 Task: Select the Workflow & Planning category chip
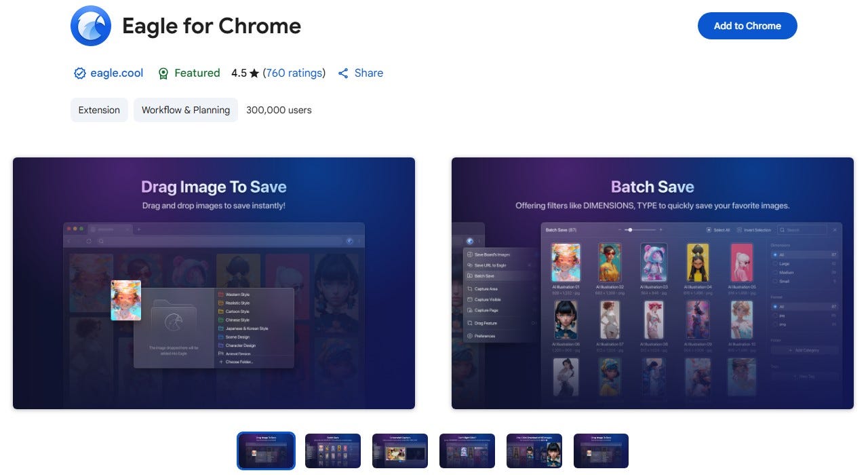pyautogui.click(x=186, y=110)
